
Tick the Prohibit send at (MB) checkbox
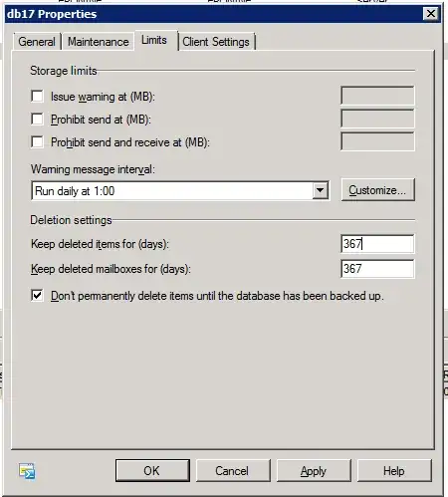[37, 119]
